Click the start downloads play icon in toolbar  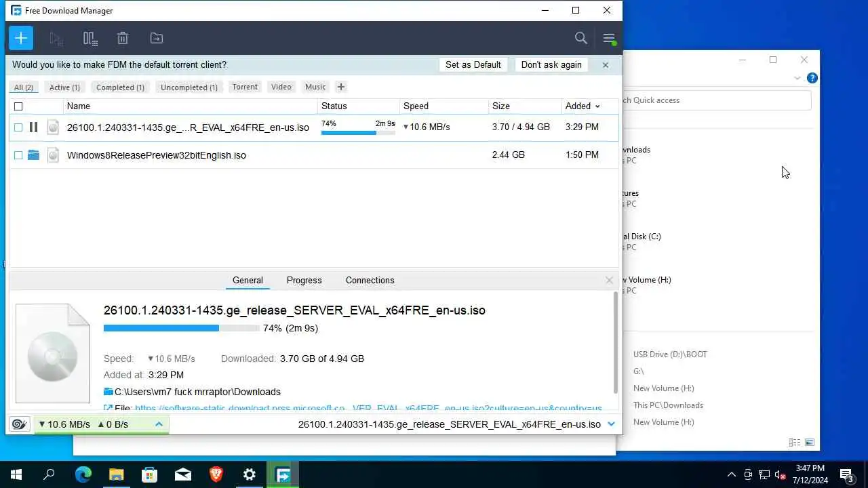tap(56, 39)
